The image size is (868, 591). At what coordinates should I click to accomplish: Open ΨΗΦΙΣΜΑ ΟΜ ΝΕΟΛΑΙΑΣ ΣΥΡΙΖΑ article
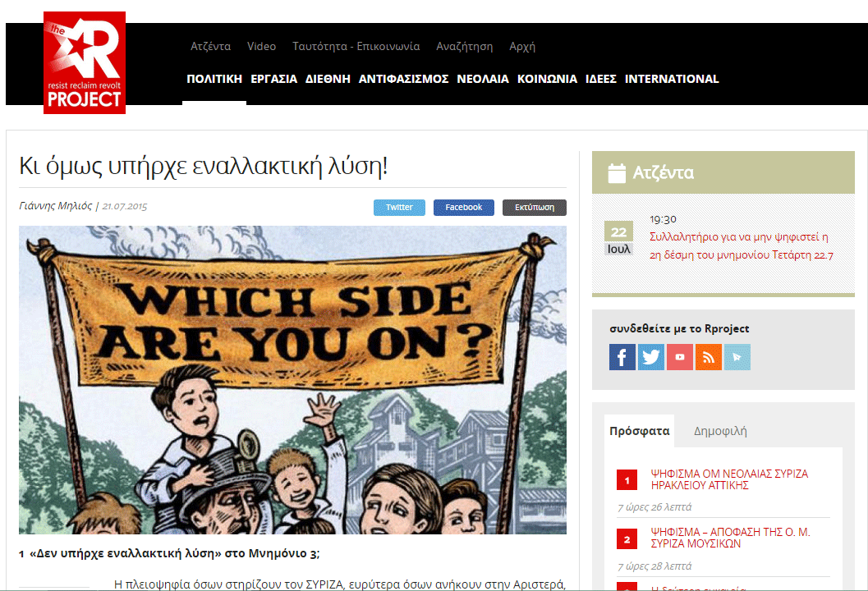[x=729, y=479]
